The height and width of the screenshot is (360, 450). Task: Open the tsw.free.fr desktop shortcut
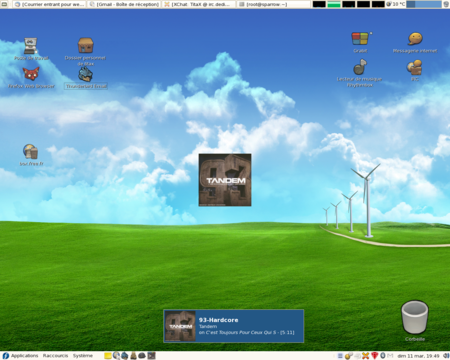click(x=31, y=152)
